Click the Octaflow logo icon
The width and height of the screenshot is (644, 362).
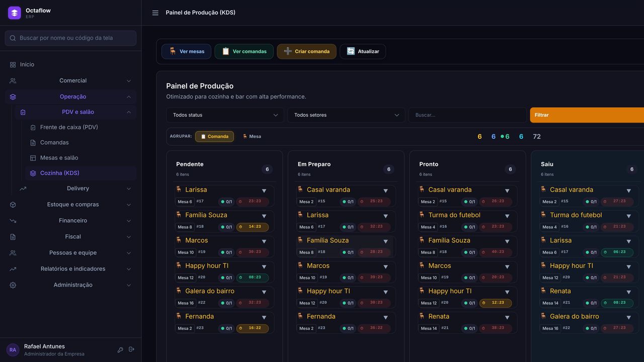(15, 13)
